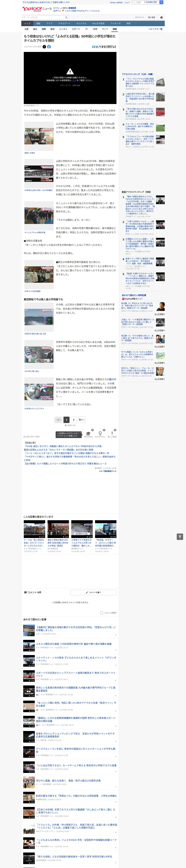Open the トップ navigation tab
This screenshot has width=186, height=868.
coord(27,24)
